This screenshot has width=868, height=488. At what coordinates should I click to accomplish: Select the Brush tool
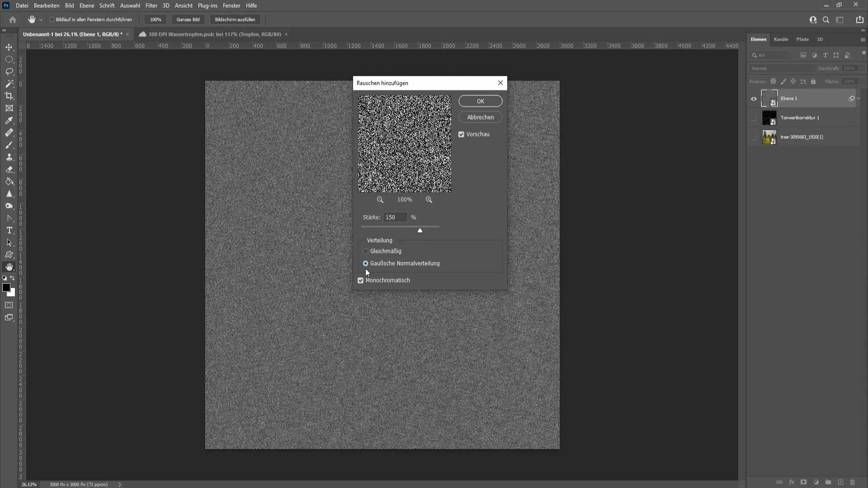9,145
